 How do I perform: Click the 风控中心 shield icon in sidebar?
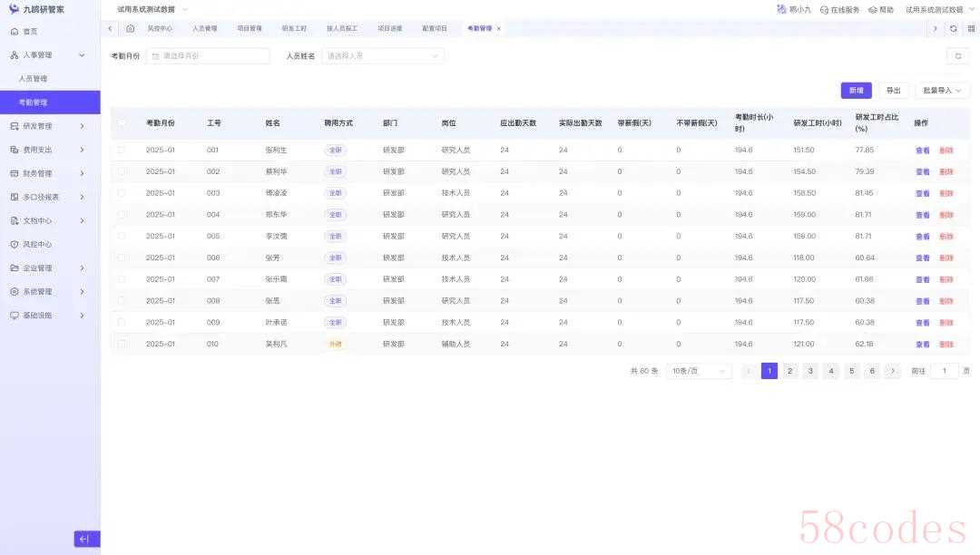15,244
